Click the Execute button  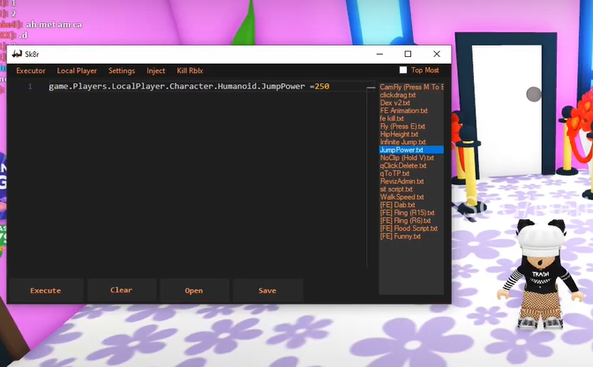tap(45, 291)
